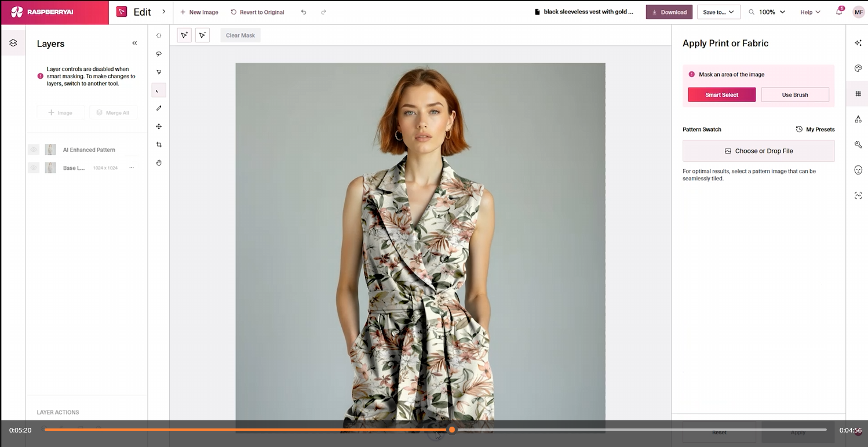Click the Merge All button

[114, 112]
